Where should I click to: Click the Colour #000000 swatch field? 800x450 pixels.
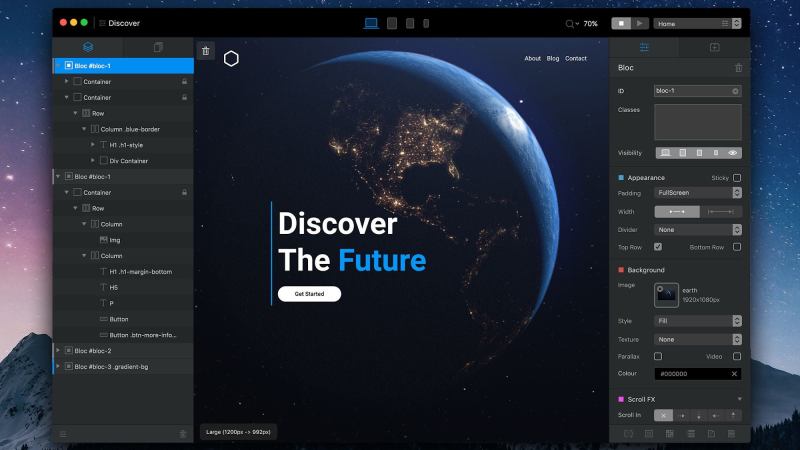coord(698,374)
